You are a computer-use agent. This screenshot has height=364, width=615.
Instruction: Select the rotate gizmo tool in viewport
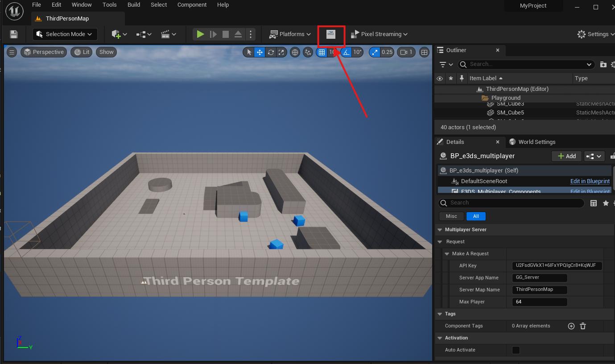270,52
